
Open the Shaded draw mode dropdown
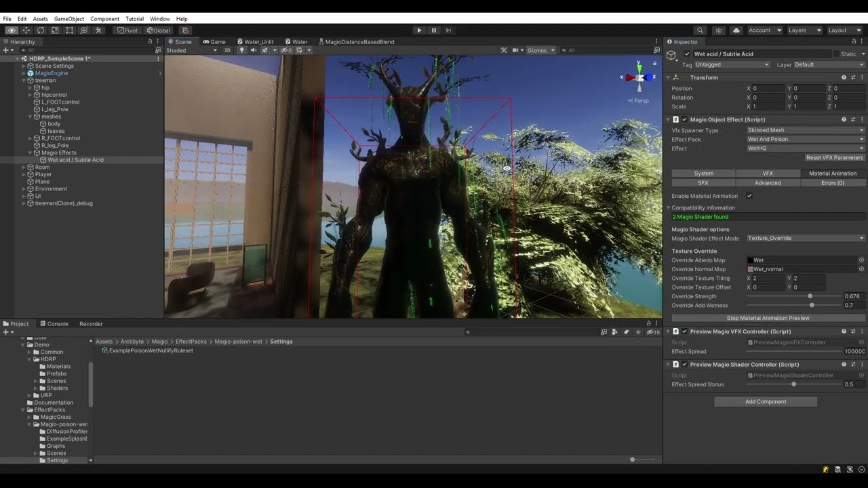point(192,50)
